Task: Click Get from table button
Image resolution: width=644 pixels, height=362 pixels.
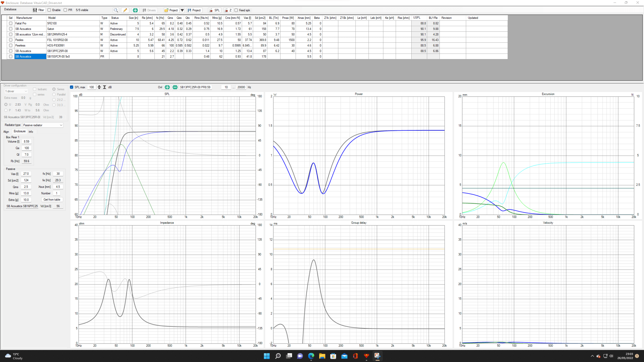Action: coord(52,200)
